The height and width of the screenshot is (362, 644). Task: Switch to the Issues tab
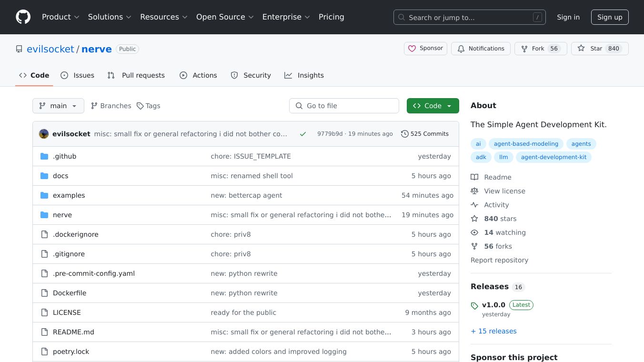point(78,75)
